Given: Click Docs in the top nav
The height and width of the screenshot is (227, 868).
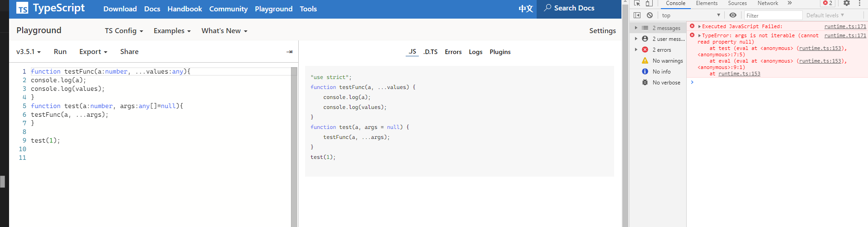Looking at the screenshot, I should (x=152, y=9).
